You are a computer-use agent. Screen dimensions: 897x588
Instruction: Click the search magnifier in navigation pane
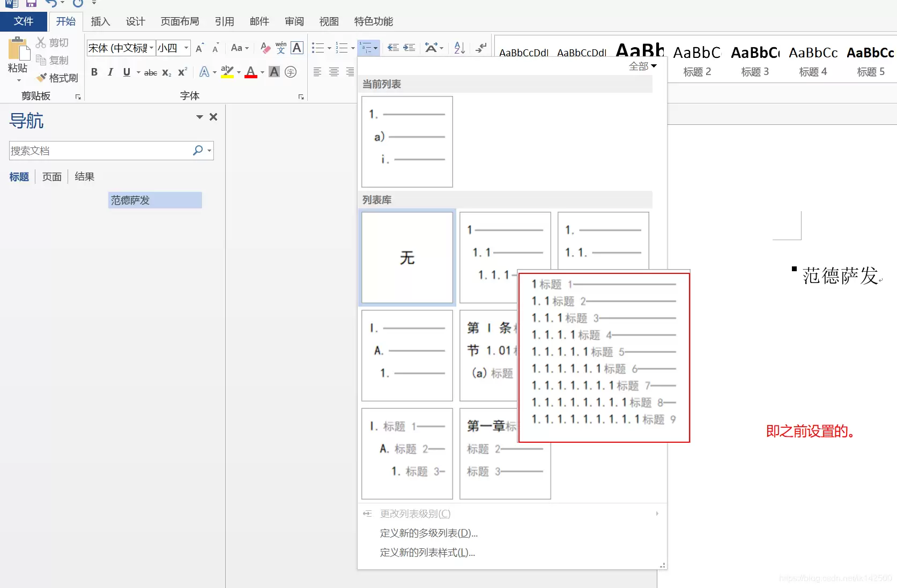click(x=198, y=151)
